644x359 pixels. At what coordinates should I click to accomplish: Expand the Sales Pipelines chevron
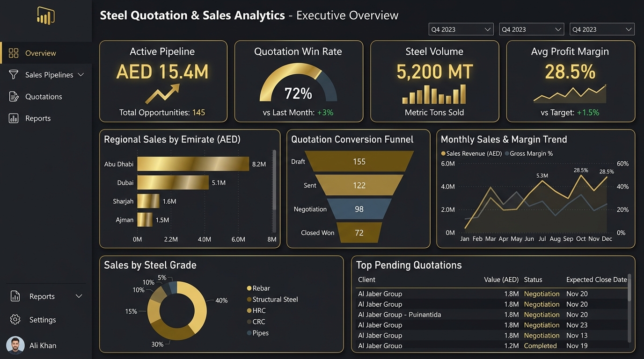(80, 75)
